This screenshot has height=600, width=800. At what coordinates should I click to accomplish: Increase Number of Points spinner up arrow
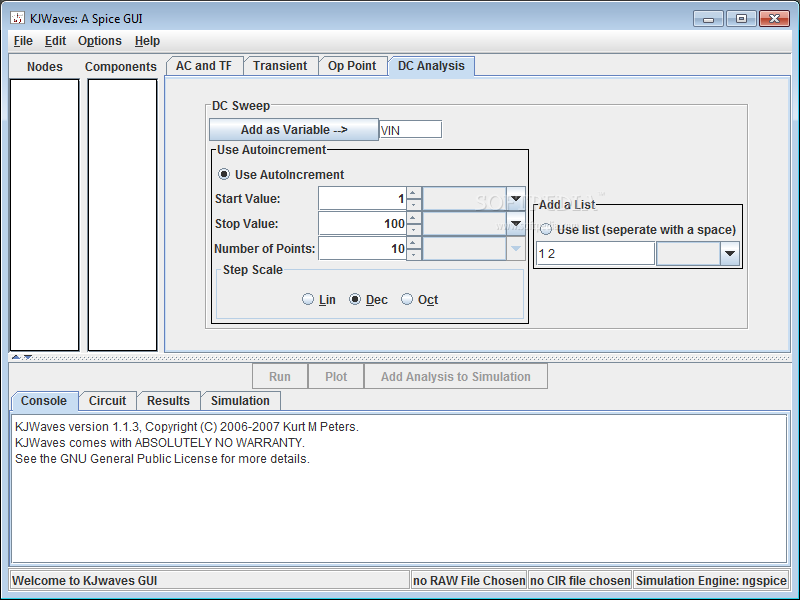(x=414, y=243)
